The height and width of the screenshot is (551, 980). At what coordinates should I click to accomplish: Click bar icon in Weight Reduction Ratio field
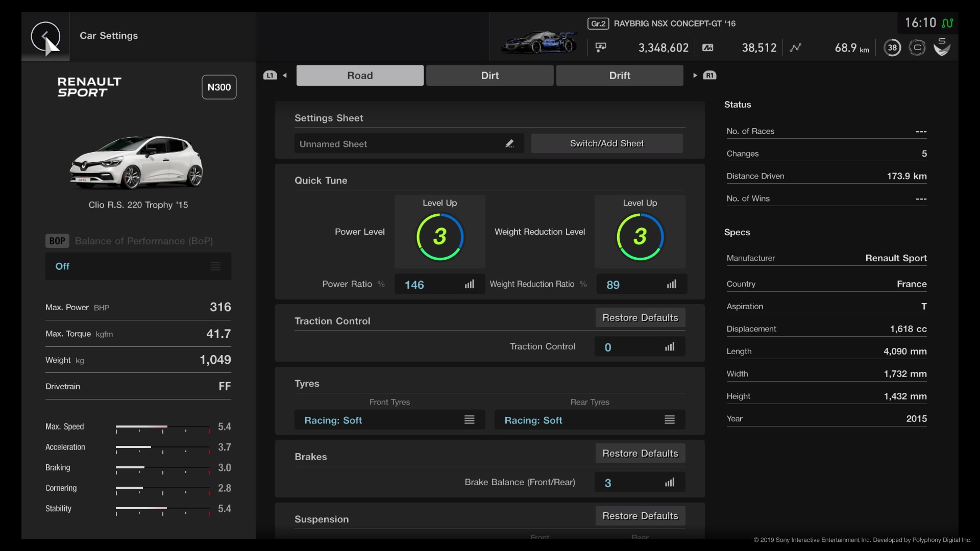pos(672,284)
